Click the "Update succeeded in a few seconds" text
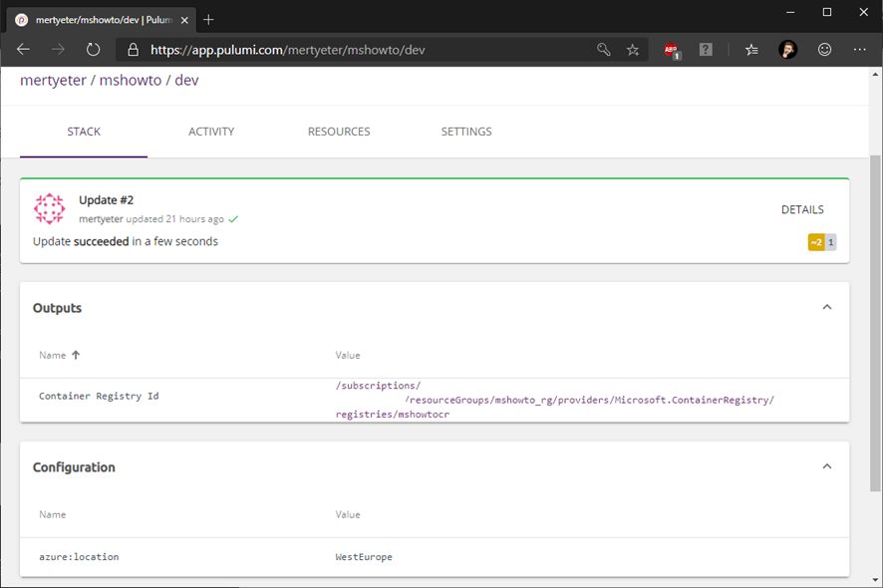Screen dimensions: 883x588 [125, 241]
